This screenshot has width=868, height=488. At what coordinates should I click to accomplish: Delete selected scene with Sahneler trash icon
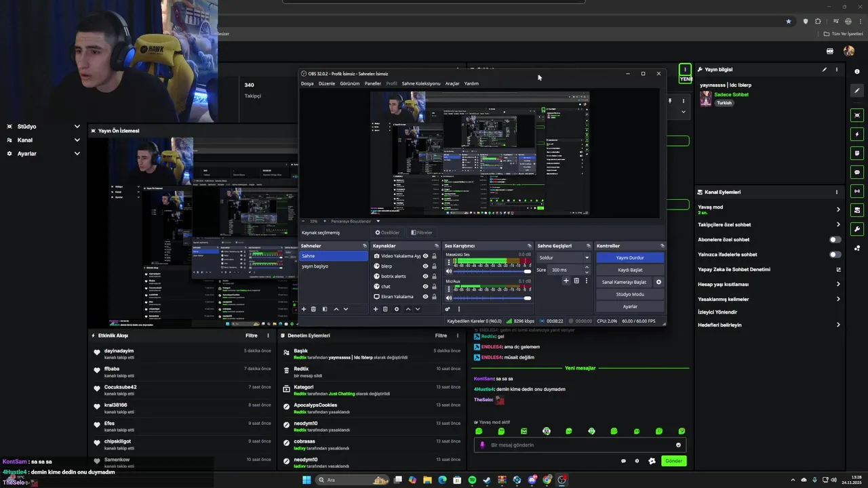313,309
